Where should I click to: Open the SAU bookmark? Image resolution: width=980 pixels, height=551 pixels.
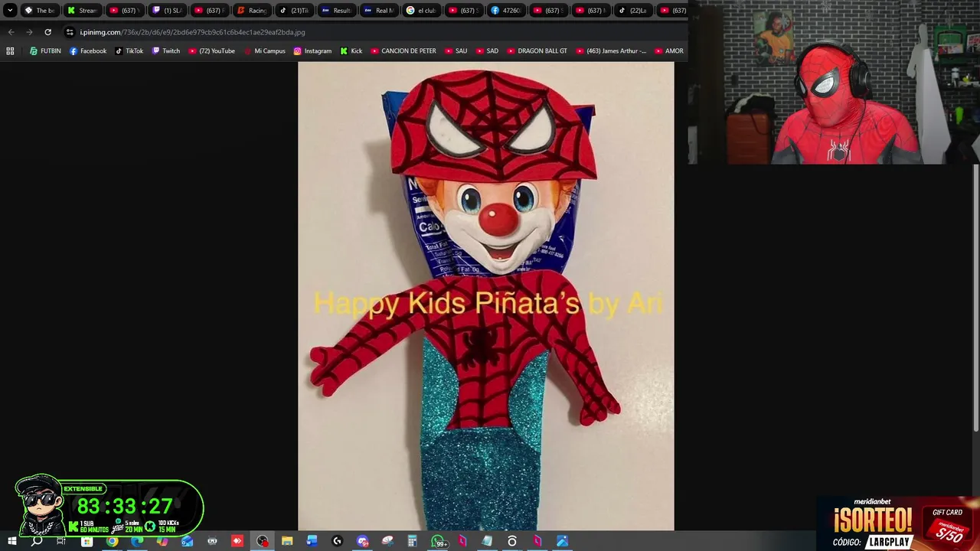(x=456, y=51)
